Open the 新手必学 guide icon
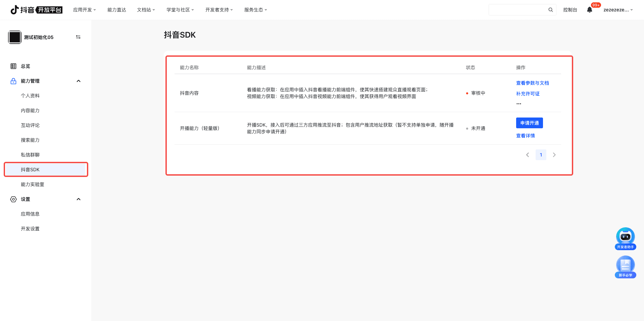This screenshot has width=644, height=321. click(626, 267)
